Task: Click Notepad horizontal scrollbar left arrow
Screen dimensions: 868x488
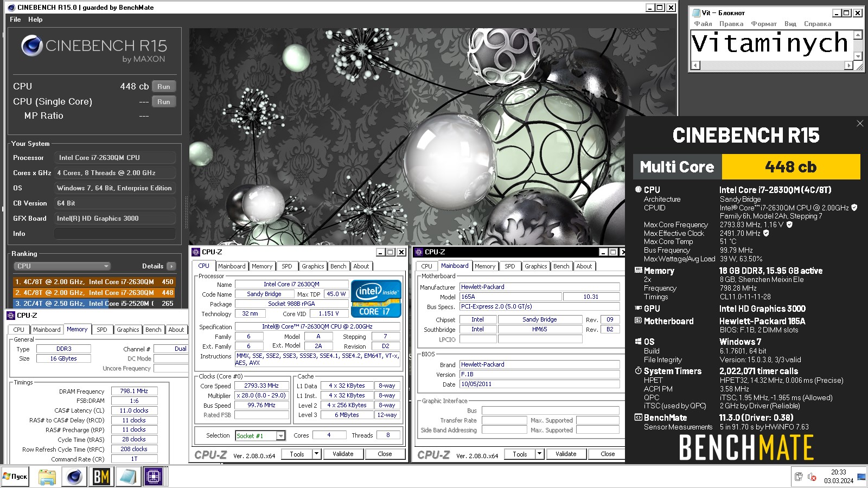Action: tap(695, 66)
